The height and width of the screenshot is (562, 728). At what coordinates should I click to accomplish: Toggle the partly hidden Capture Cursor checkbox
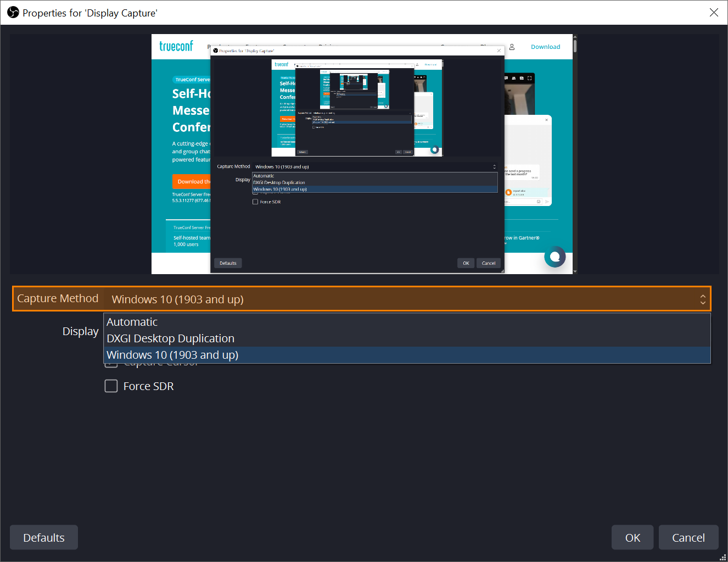pos(111,365)
